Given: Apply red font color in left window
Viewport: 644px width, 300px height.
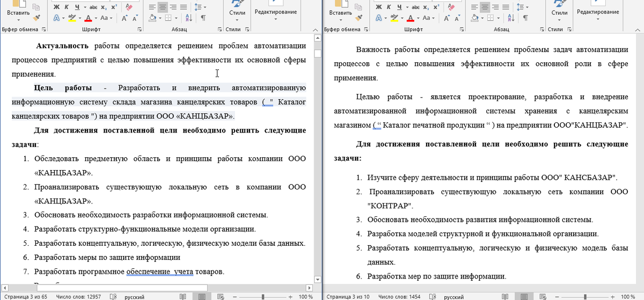Looking at the screenshot, I should [87, 18].
